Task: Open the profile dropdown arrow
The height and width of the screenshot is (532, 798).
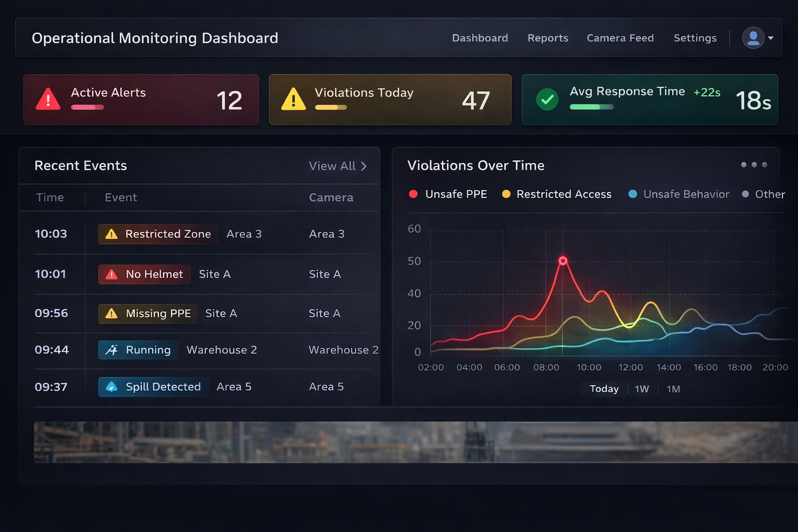Action: (x=771, y=38)
